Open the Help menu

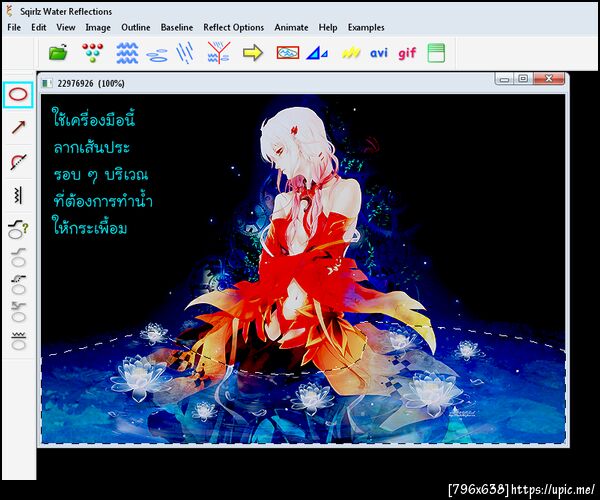coord(328,28)
